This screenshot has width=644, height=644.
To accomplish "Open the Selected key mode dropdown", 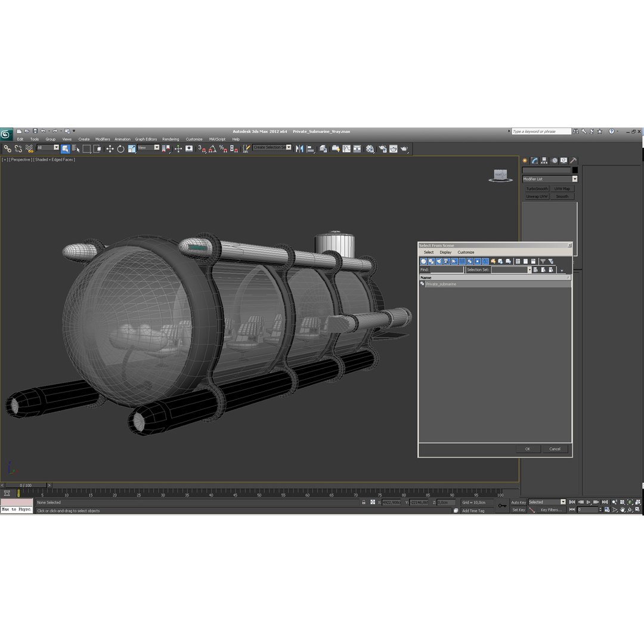I will 563,502.
